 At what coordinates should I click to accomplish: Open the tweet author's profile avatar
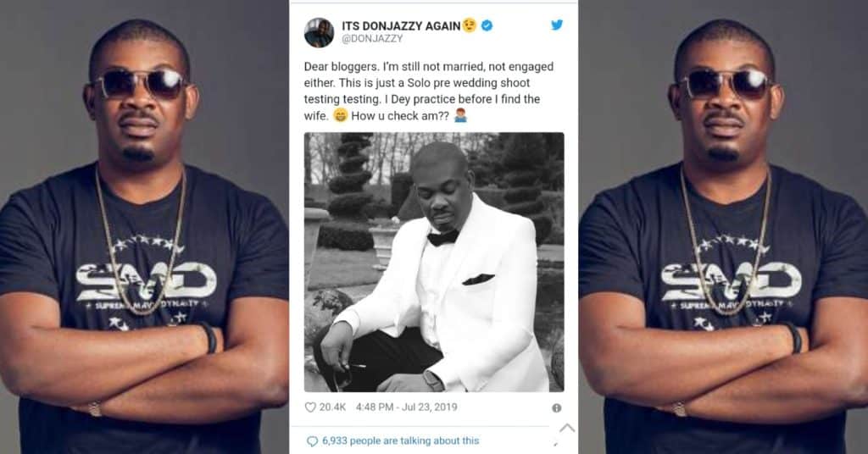[319, 31]
